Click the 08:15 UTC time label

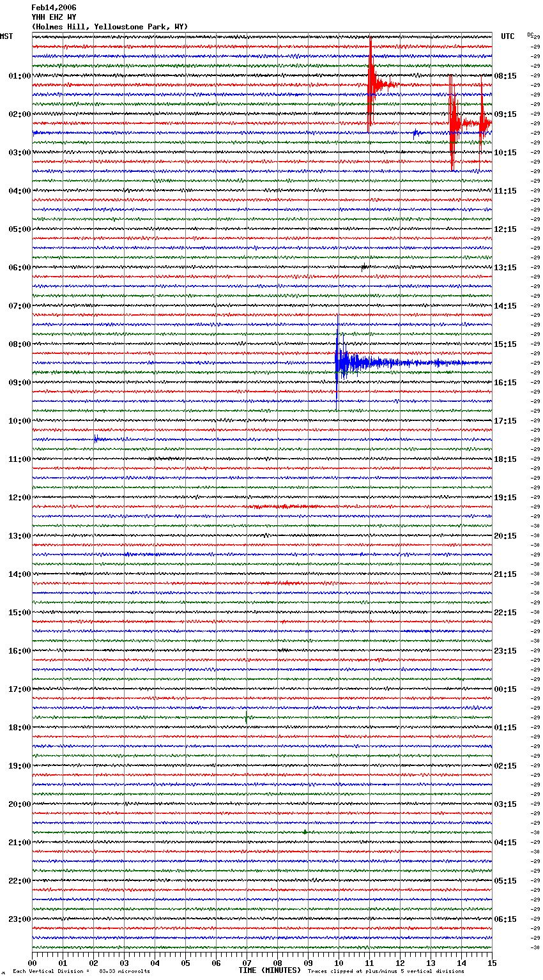point(505,76)
